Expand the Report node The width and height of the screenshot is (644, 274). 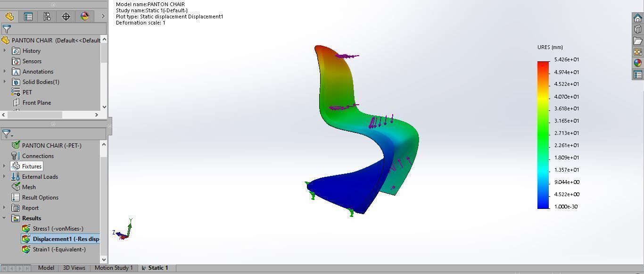pos(5,208)
